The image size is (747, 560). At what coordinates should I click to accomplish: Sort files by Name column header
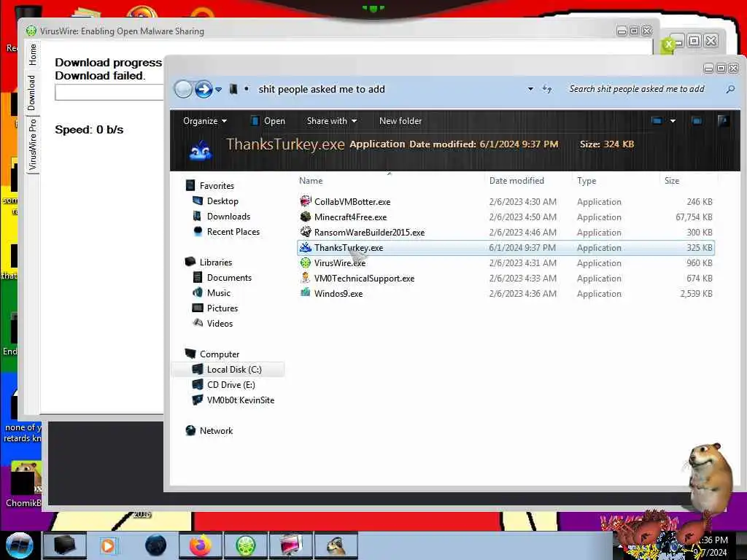click(311, 181)
